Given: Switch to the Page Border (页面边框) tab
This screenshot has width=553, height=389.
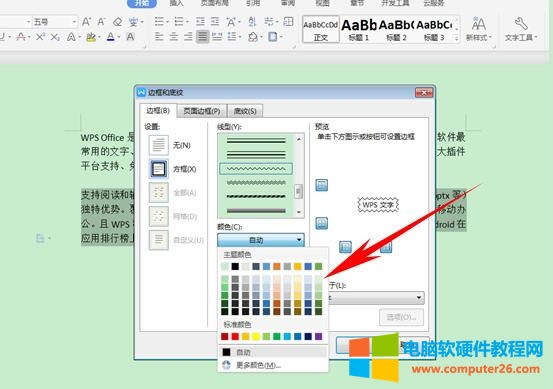Looking at the screenshot, I should (202, 111).
